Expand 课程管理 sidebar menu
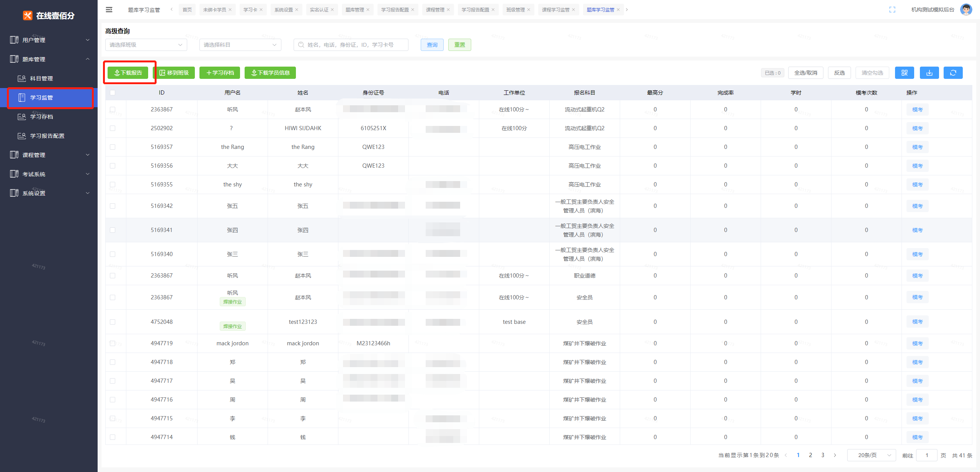The width and height of the screenshot is (980, 472). coord(49,155)
